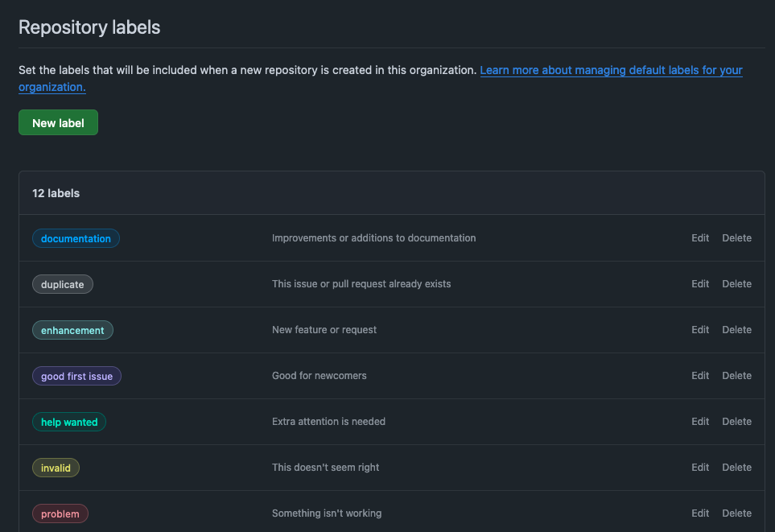The height and width of the screenshot is (532, 775).
Task: Open the Learn more about managing default labels link
Action: tap(611, 71)
